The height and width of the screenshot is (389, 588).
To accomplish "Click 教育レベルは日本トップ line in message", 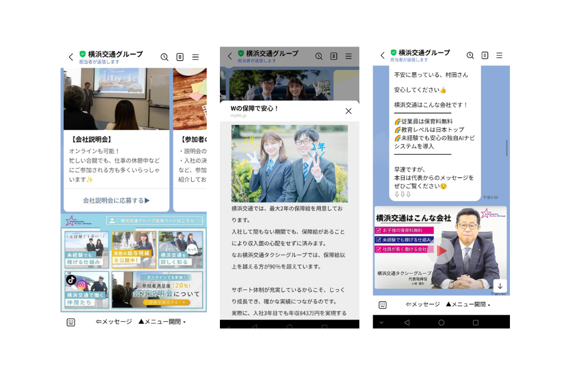I will coord(429,130).
